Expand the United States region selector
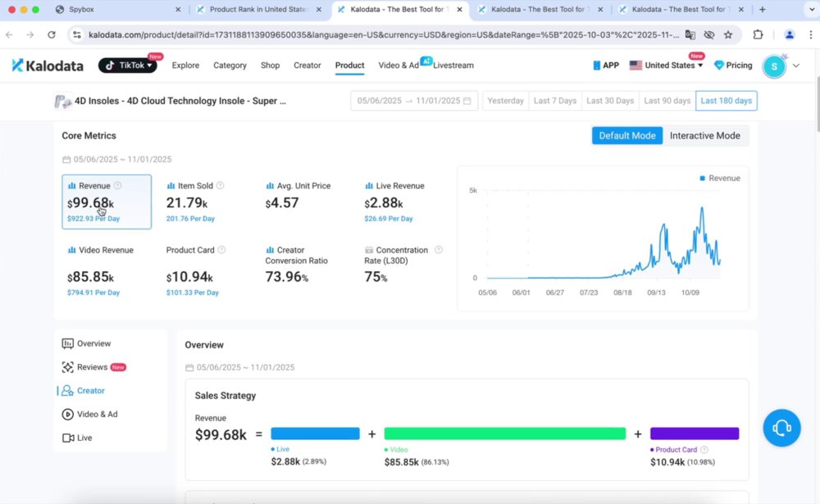 point(666,66)
